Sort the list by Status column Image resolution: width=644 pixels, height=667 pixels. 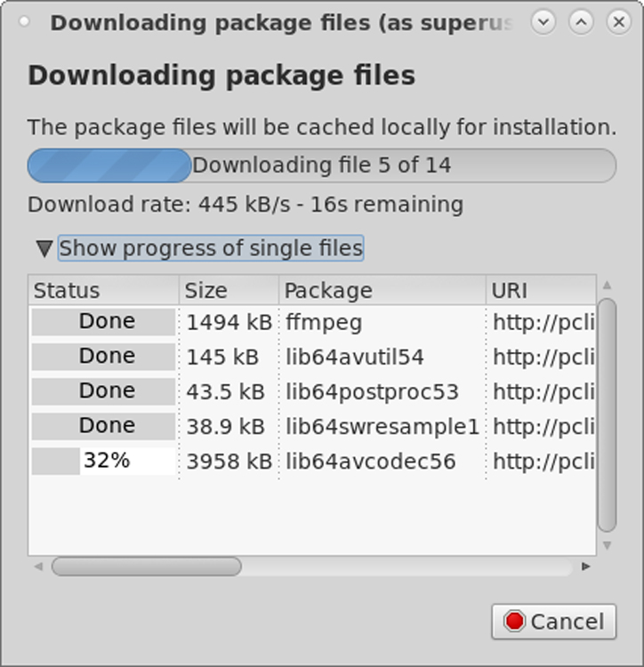click(104, 290)
